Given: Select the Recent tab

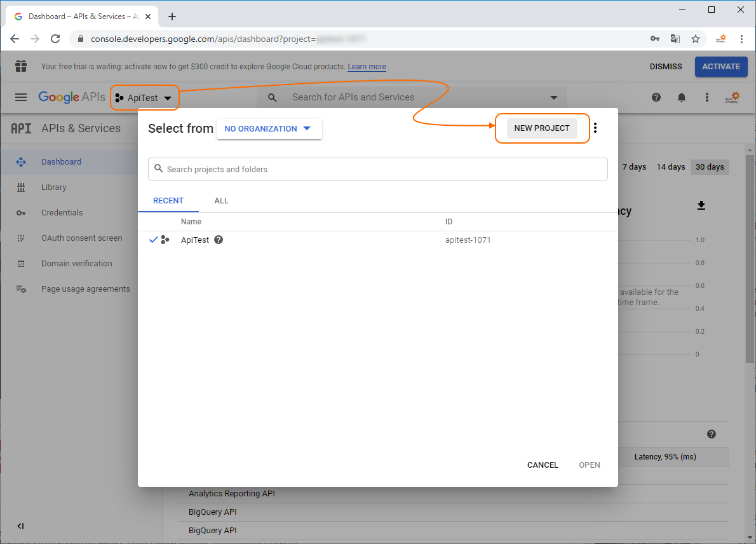Looking at the screenshot, I should pos(168,201).
